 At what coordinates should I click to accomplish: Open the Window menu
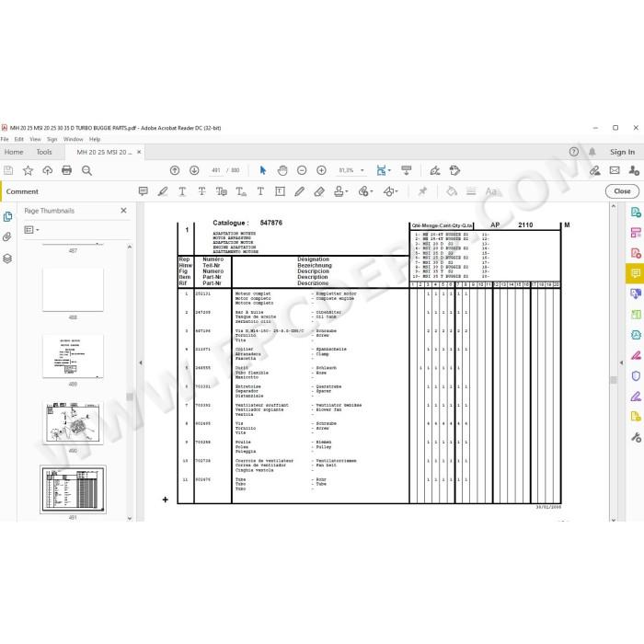click(73, 139)
